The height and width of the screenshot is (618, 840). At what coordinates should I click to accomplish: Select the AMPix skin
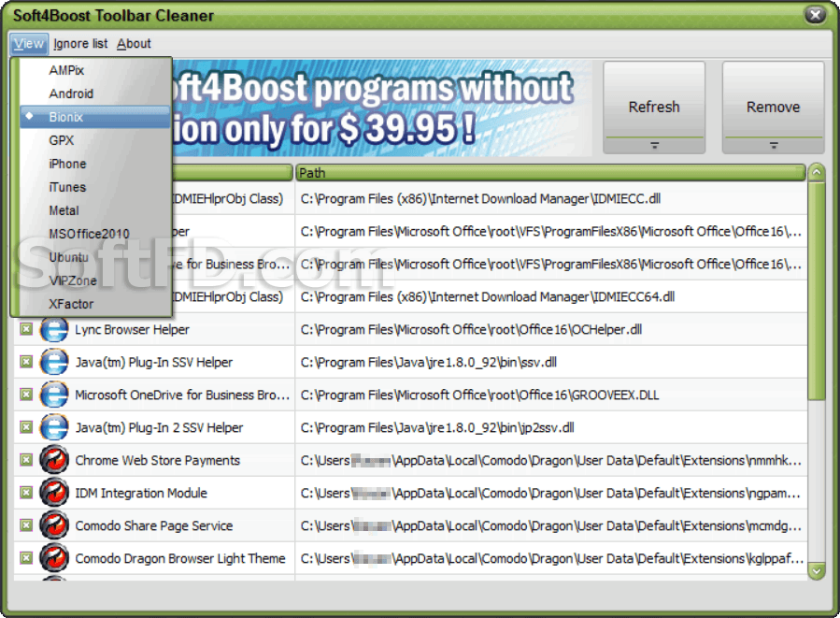pyautogui.click(x=95, y=70)
